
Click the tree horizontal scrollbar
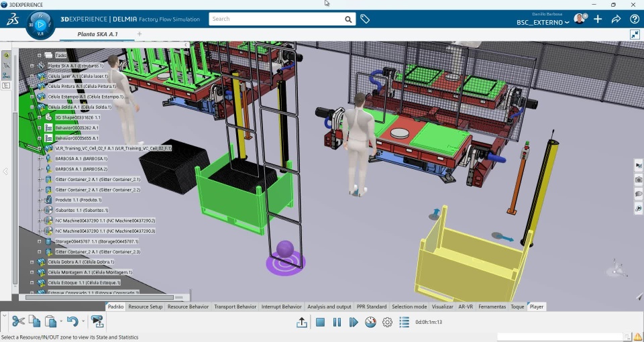tap(99, 297)
